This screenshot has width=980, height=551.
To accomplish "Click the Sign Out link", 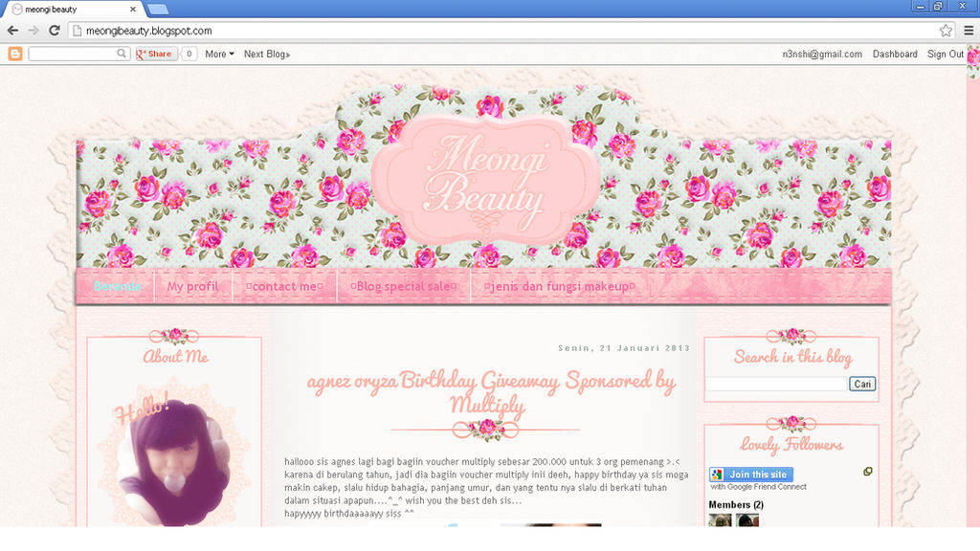I will click(x=945, y=55).
